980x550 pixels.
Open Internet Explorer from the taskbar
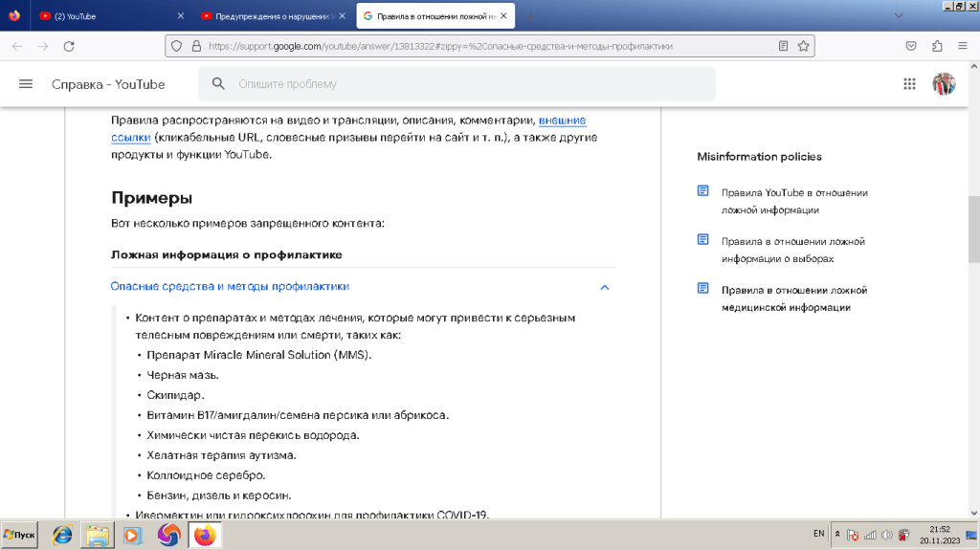[x=62, y=535]
